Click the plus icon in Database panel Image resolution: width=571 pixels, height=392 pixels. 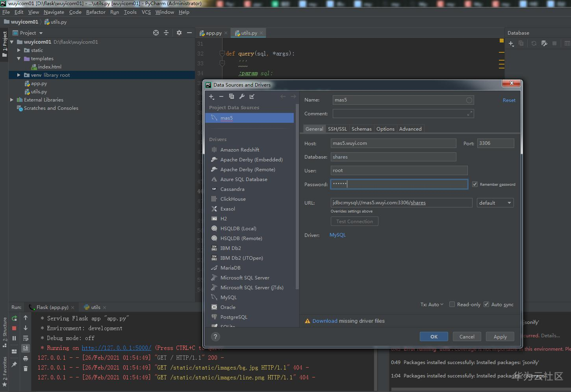tap(511, 43)
